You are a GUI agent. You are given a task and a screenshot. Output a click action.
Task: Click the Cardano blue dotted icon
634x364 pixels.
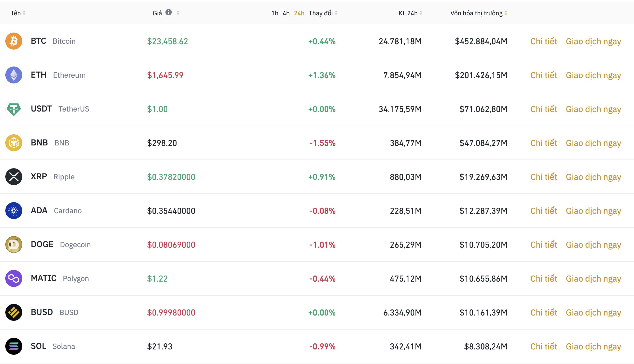14,211
